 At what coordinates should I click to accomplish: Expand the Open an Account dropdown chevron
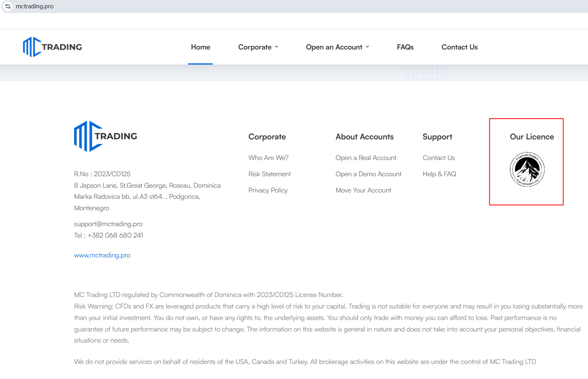[367, 47]
